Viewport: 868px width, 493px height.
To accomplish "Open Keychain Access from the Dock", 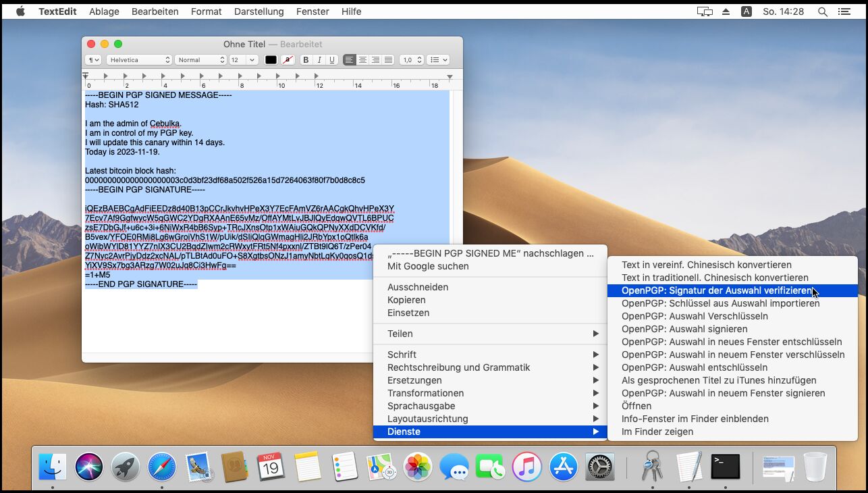I will [x=652, y=467].
